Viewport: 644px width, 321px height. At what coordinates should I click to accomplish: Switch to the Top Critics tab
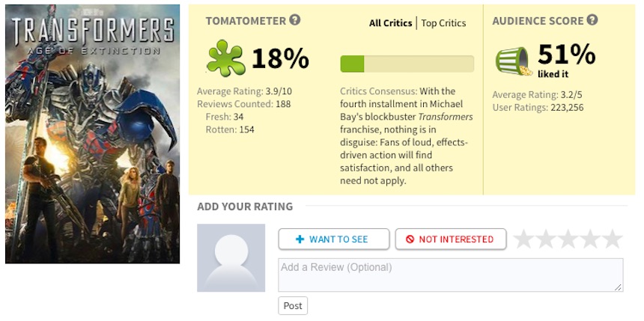(x=443, y=23)
